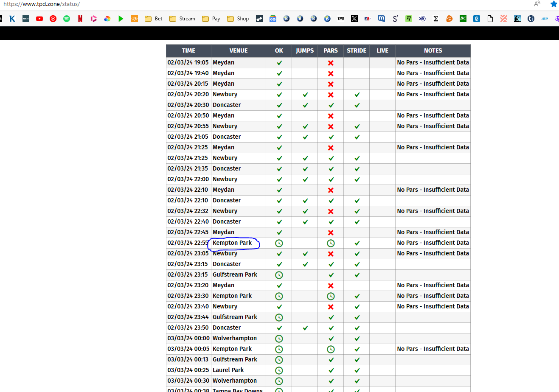
Task: Favorite this page with the star icon
Action: point(554,4)
